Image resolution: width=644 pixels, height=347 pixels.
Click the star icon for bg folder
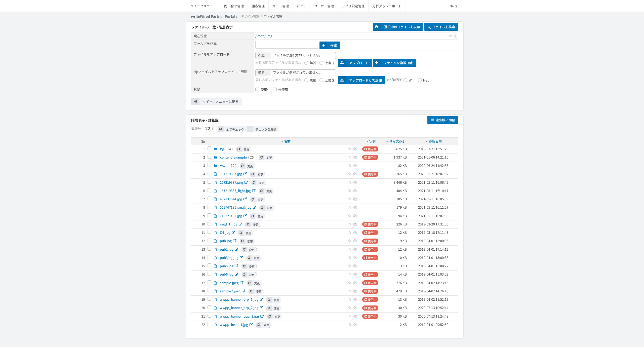coord(349,149)
